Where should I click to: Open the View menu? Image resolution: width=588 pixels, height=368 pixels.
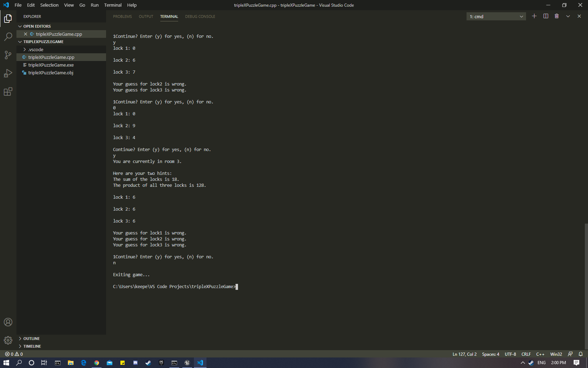[69, 5]
